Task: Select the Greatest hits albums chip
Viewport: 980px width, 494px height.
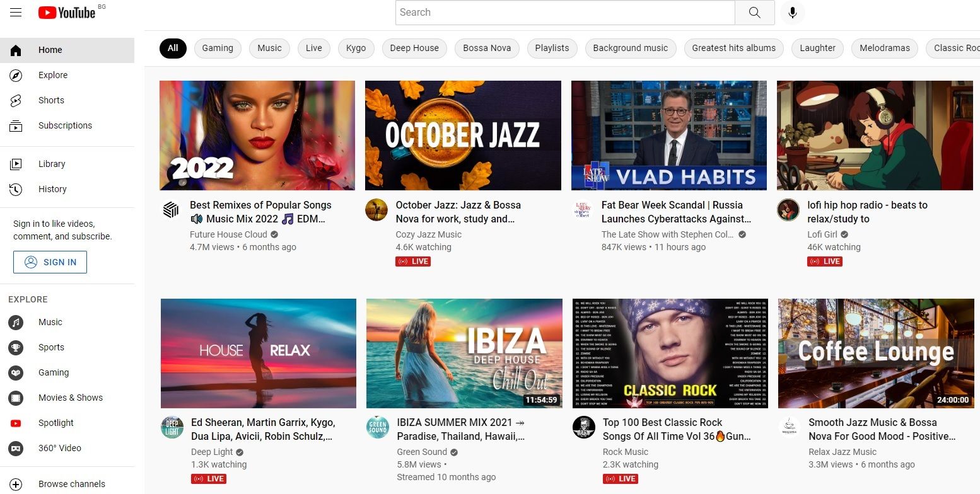Action: [734, 49]
